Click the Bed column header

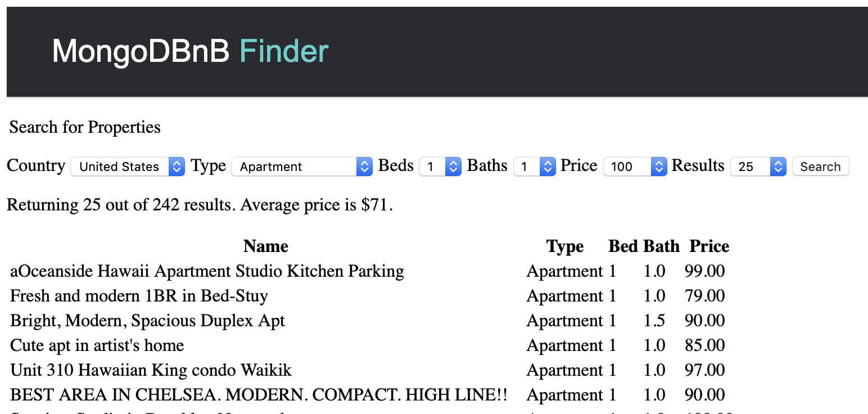click(623, 246)
